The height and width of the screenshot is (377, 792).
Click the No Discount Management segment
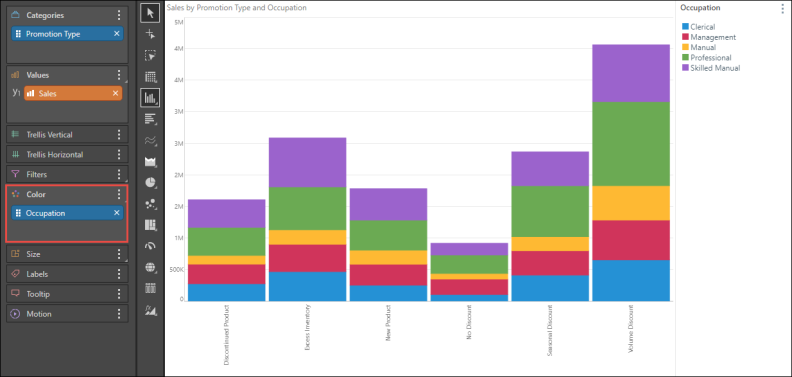click(469, 287)
